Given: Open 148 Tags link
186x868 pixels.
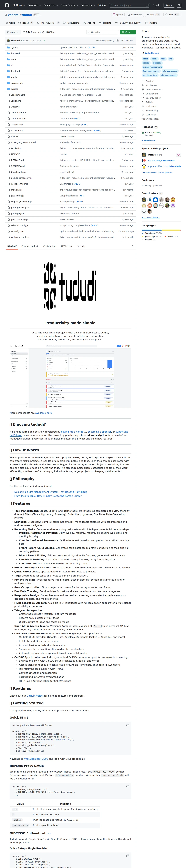Looking at the screenshot, I should pos(48,32).
